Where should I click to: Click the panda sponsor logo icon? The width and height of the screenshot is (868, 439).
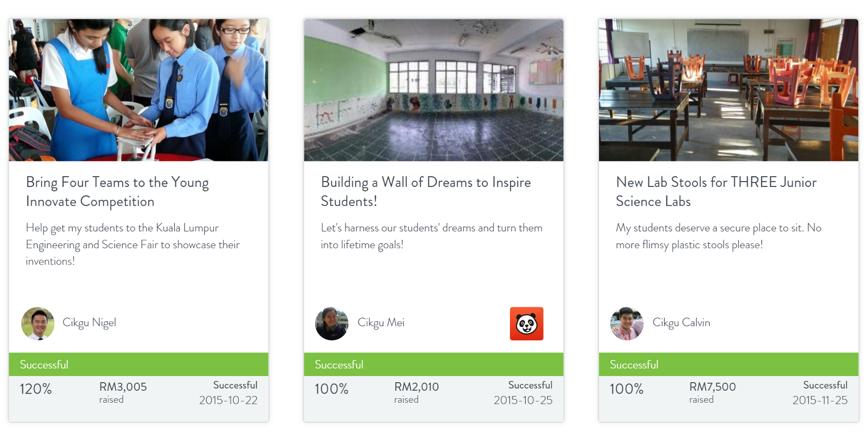[526, 324]
